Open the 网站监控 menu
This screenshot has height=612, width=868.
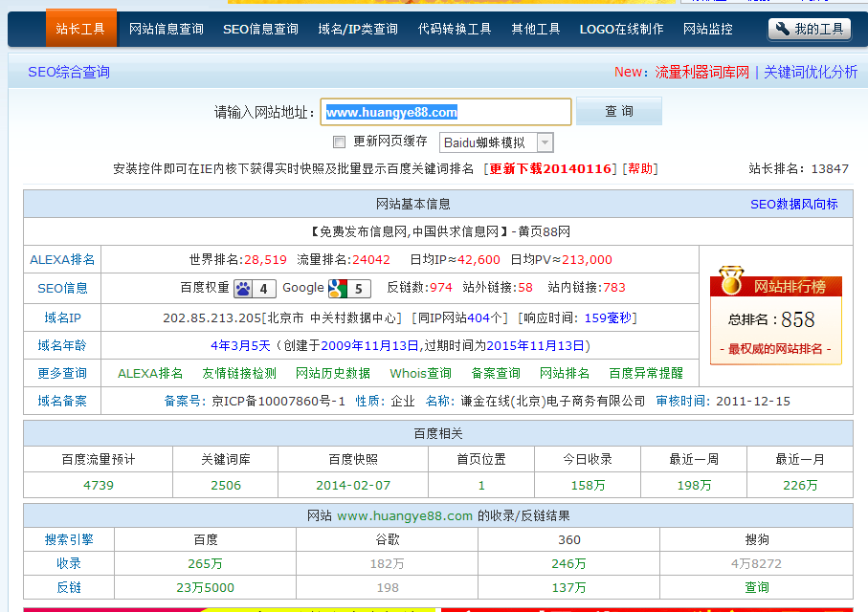click(708, 29)
